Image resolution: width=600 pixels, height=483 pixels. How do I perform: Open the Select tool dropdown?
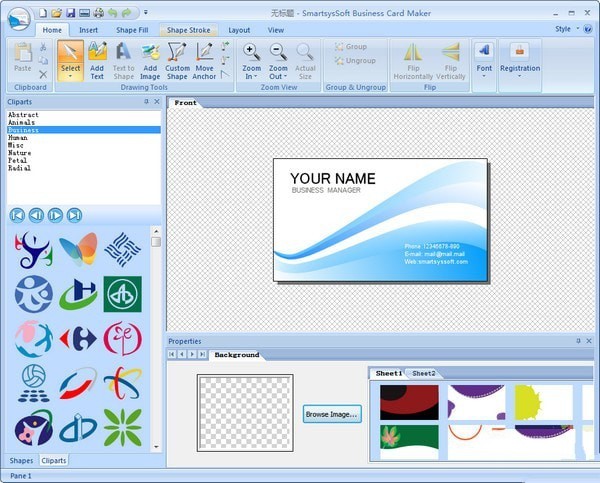click(x=70, y=76)
